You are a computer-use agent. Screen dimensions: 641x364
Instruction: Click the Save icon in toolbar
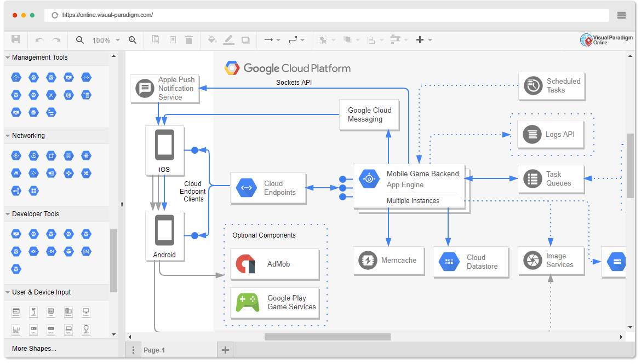pos(15,39)
